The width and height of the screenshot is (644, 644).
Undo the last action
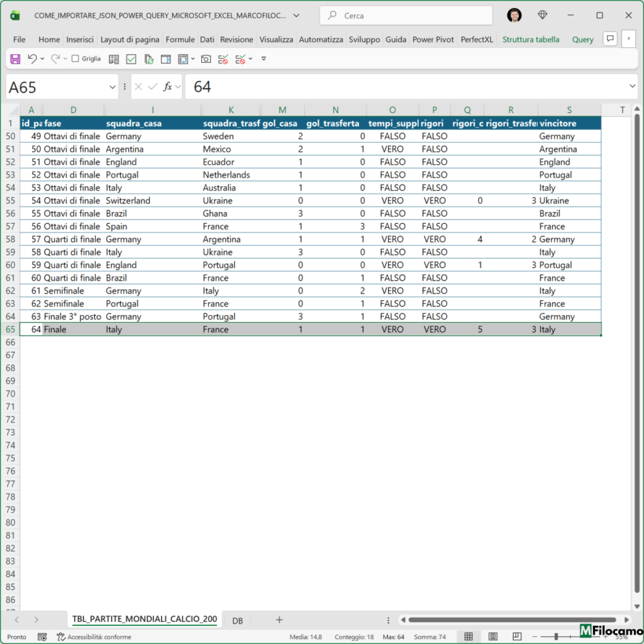click(32, 58)
